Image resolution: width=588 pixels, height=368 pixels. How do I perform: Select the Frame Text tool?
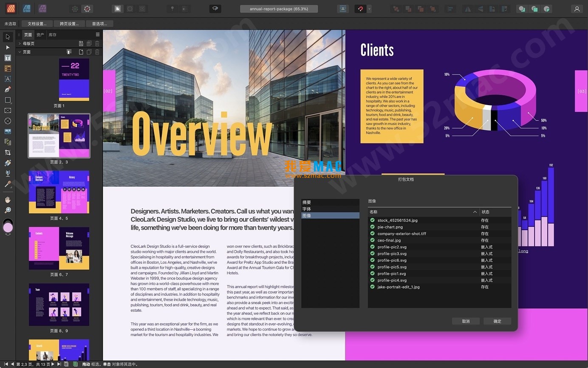8,58
